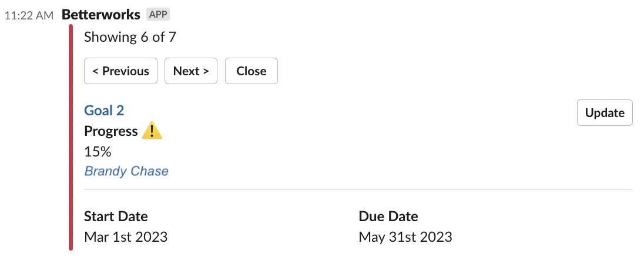Screen dimensions: 644x260
Task: Click the Mar 1st 2023 start date
Action: (x=126, y=237)
